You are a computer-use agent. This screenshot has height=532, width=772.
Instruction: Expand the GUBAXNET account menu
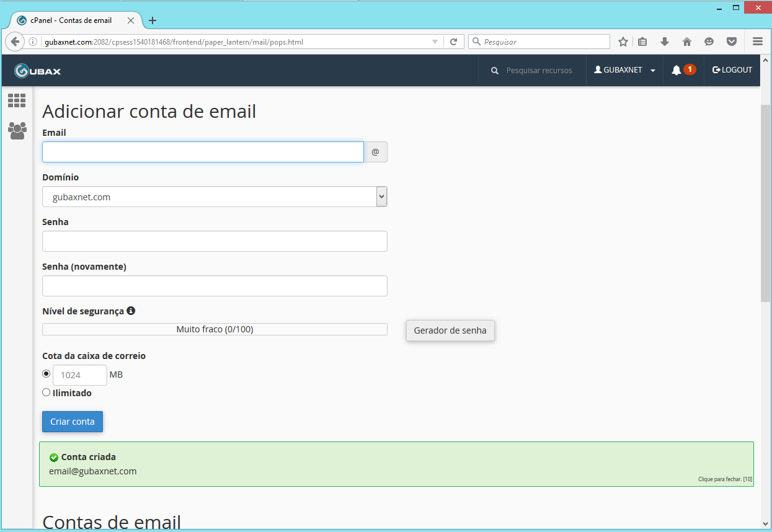pyautogui.click(x=624, y=69)
